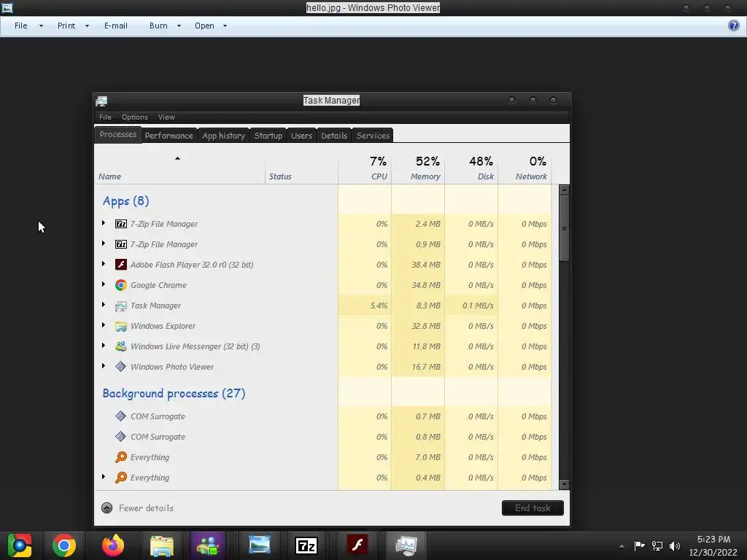Image resolution: width=747 pixels, height=560 pixels.
Task: Click the Task Manager title bar icon
Action: 101,101
